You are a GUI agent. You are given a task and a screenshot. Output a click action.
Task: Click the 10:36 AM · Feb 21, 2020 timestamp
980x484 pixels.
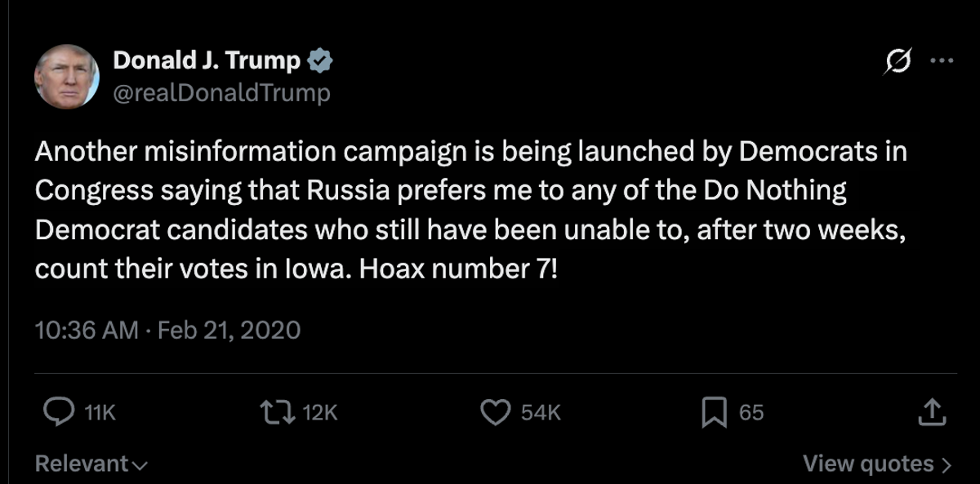pos(167,331)
